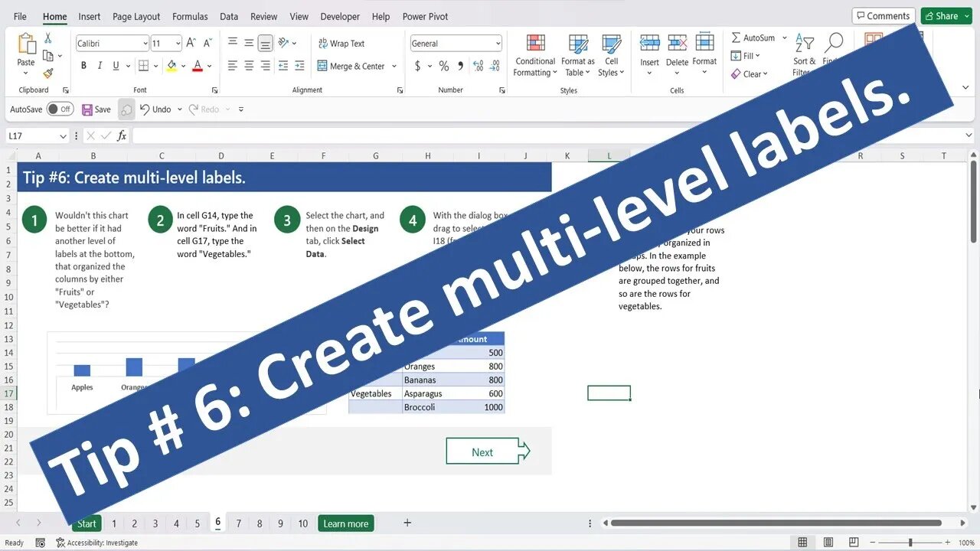Image resolution: width=980 pixels, height=551 pixels.
Task: Click the Paste clipboard icon
Action: (x=26, y=44)
